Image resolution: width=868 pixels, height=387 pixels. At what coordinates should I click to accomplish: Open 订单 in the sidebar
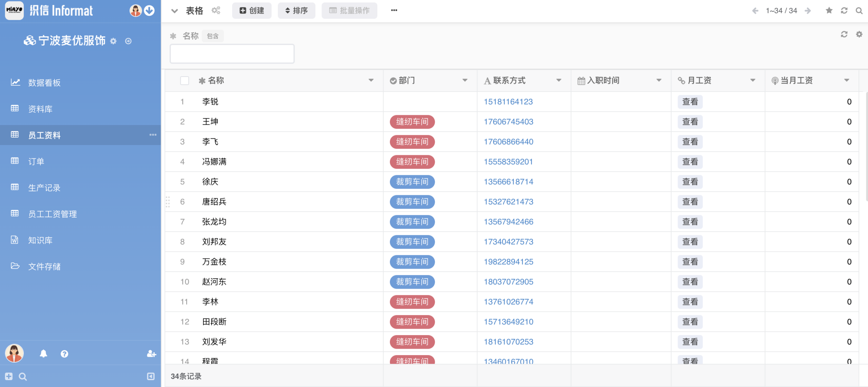click(36, 161)
